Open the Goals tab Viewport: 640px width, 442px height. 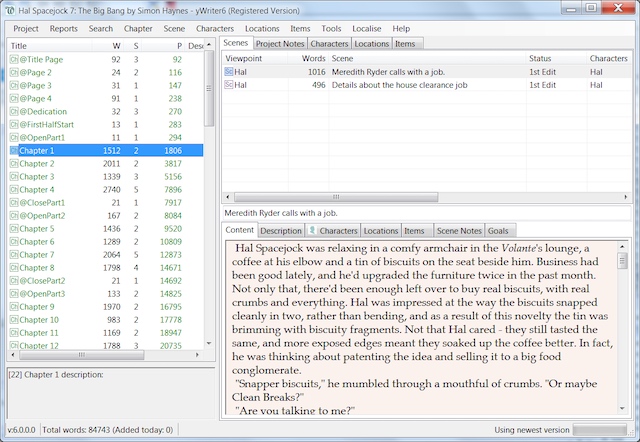tap(498, 231)
